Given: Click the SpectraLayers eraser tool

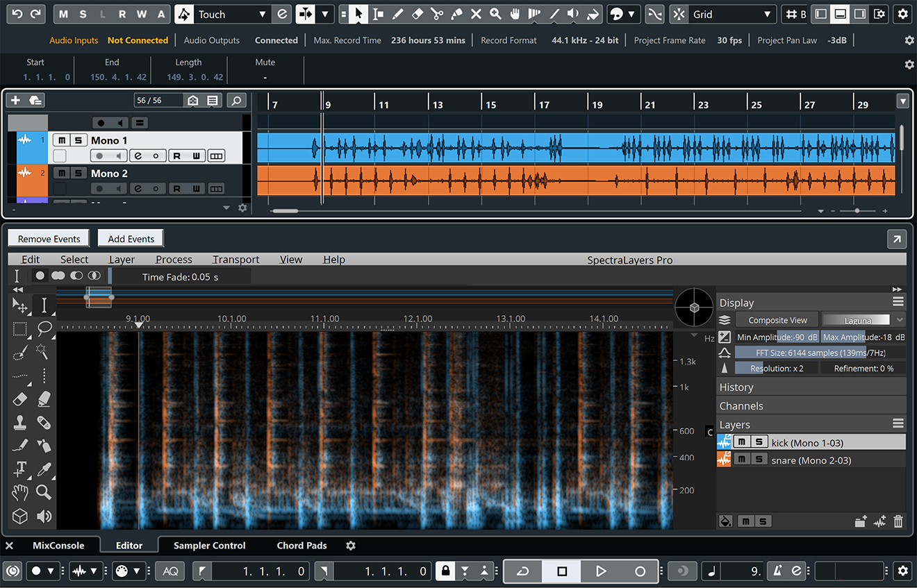Looking at the screenshot, I should [x=20, y=398].
